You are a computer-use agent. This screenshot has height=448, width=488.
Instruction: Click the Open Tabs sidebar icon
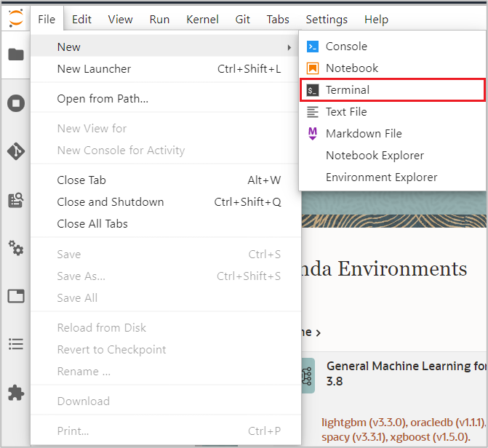pos(15,296)
